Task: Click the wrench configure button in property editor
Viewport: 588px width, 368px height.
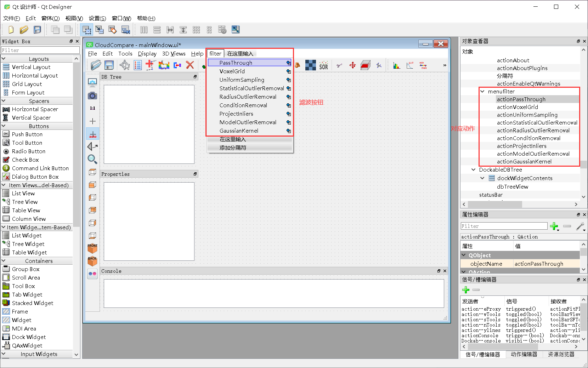Action: [x=580, y=226]
